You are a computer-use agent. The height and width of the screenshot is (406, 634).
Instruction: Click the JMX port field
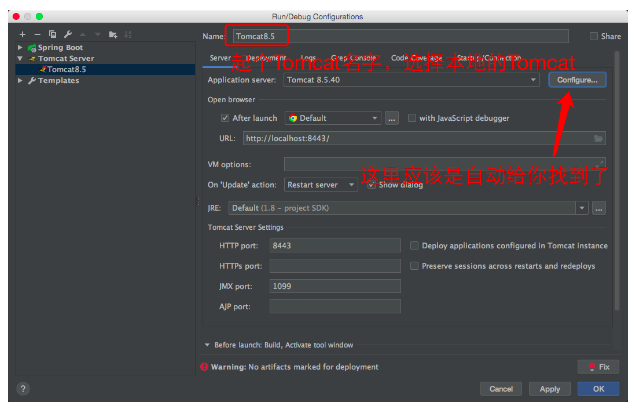(335, 286)
